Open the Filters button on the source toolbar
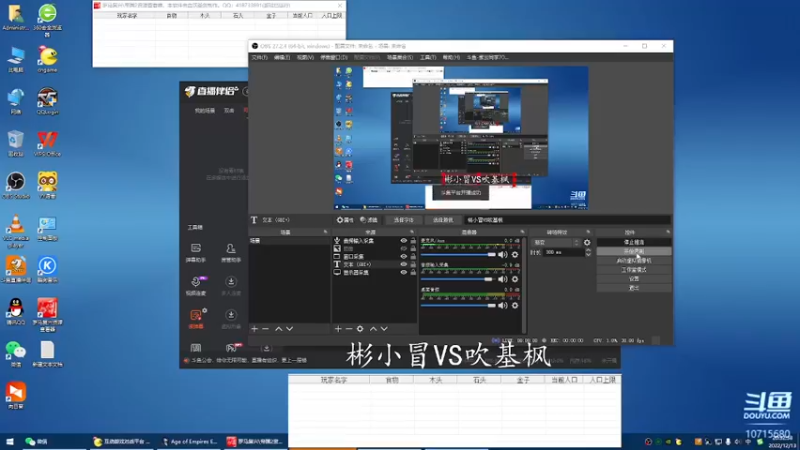Screen dimensions: 800x450 tap(368, 220)
